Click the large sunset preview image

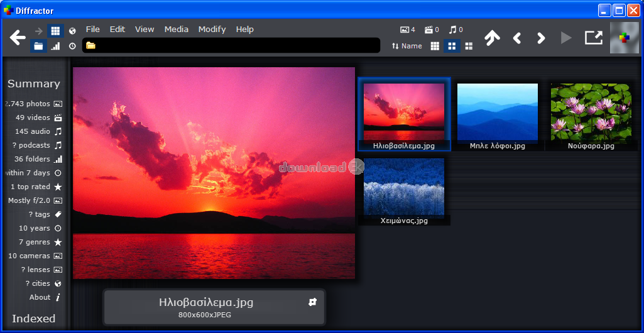coord(214,173)
